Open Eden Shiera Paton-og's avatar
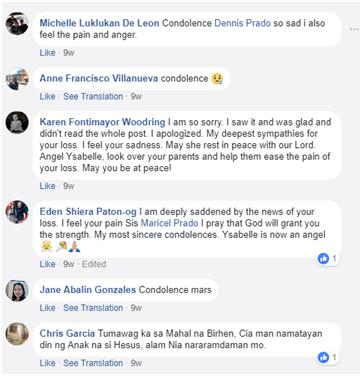 click(x=17, y=212)
